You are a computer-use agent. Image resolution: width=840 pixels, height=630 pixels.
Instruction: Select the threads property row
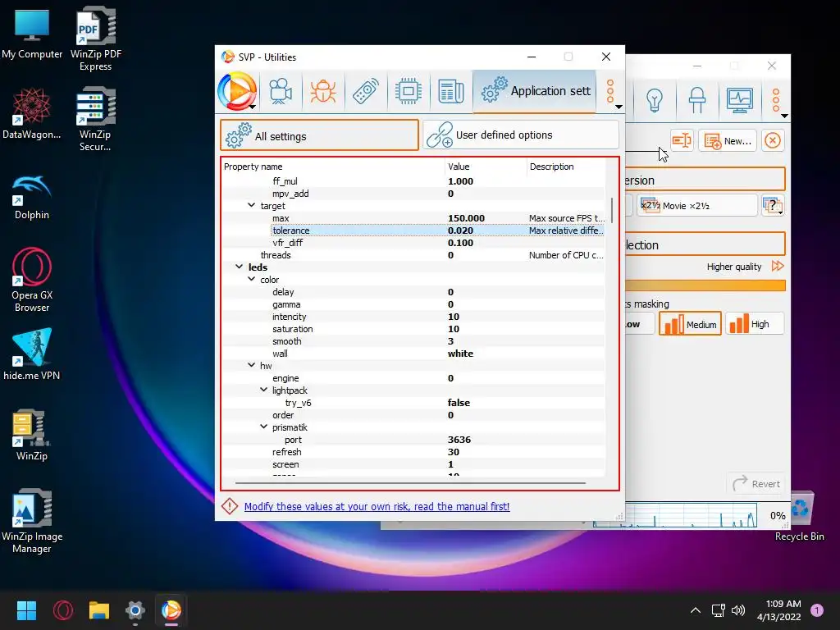pos(414,255)
